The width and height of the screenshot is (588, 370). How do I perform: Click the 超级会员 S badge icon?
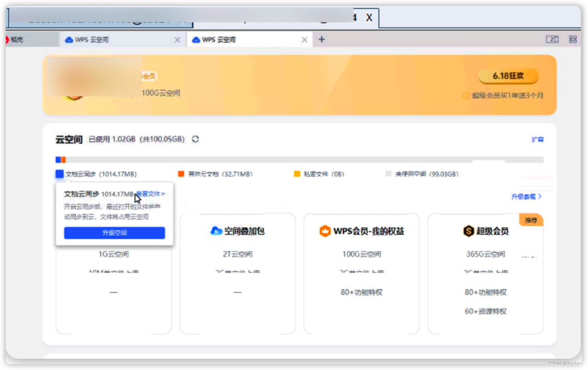click(x=468, y=231)
